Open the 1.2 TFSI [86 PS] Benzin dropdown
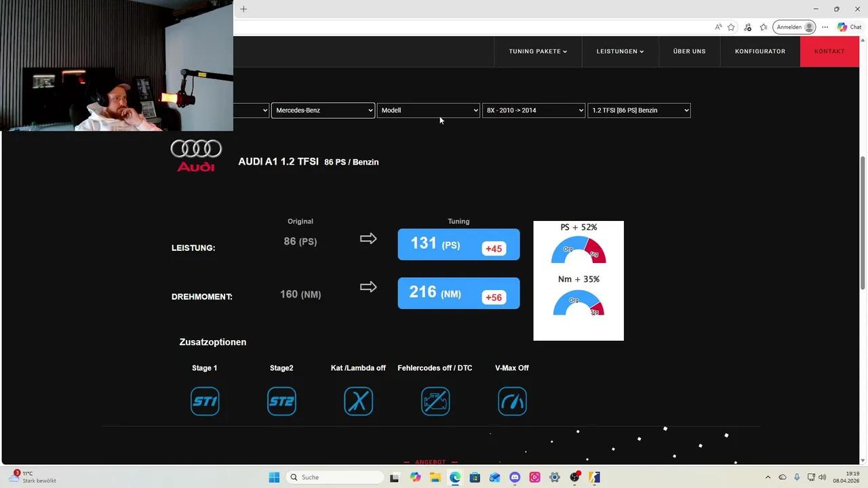Viewport: 868px width, 488px height. [639, 110]
